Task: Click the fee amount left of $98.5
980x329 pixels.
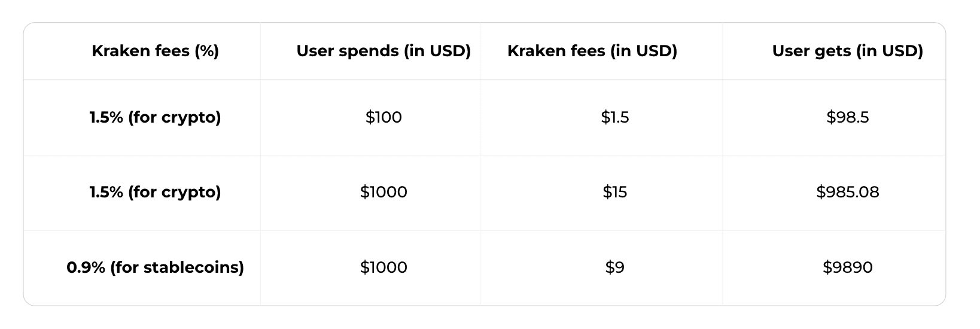Action: (615, 117)
